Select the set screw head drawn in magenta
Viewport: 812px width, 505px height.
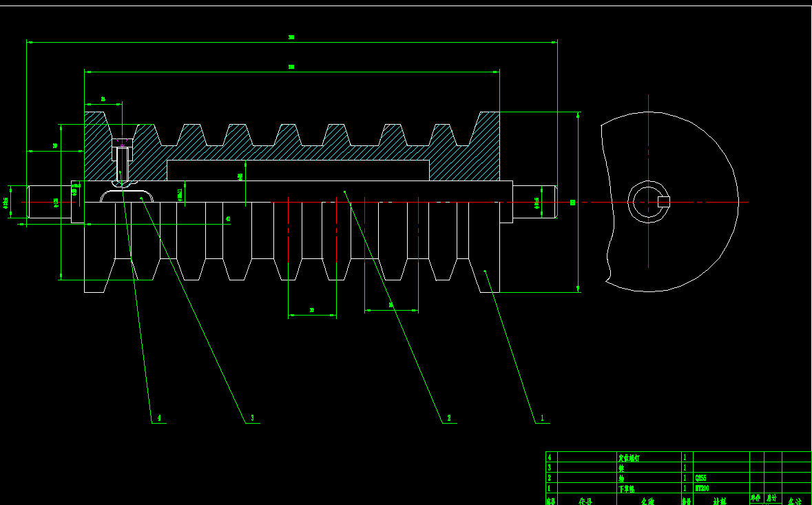point(122,141)
